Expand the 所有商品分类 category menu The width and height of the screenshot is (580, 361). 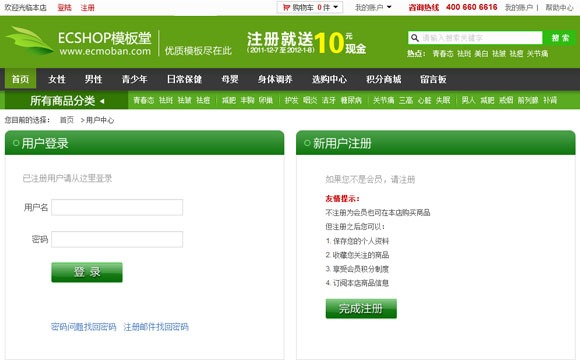67,100
